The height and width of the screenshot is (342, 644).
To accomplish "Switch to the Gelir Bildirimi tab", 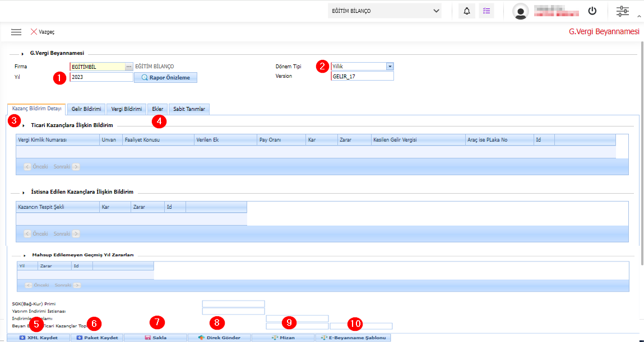I will (x=86, y=109).
